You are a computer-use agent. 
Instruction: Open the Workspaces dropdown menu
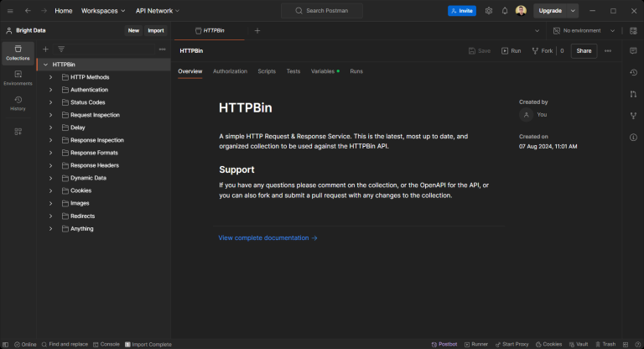coord(104,11)
